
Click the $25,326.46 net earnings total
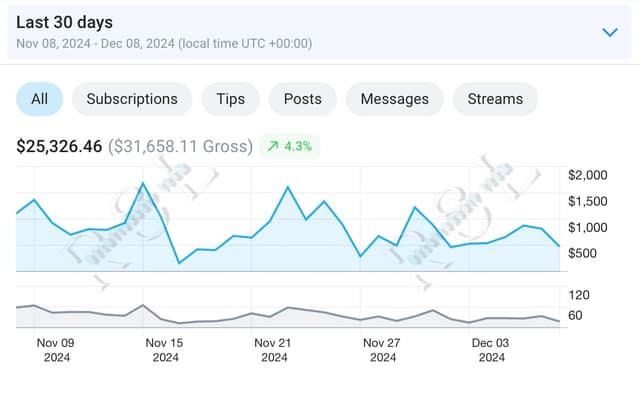click(59, 146)
